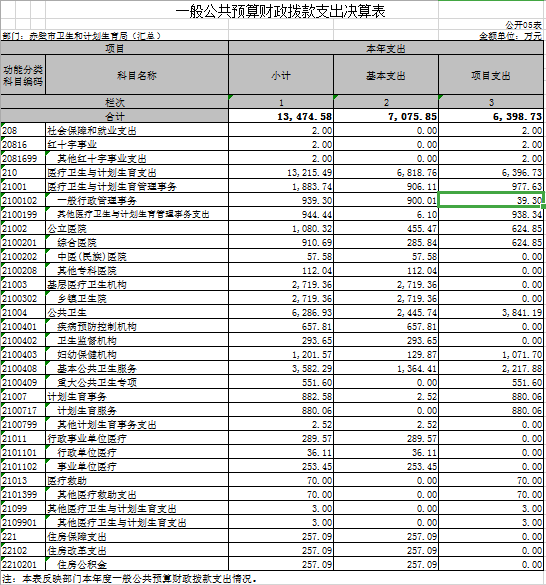The width and height of the screenshot is (546, 585).
Task: Click the total cell 13,474.58
Action: [x=281, y=116]
